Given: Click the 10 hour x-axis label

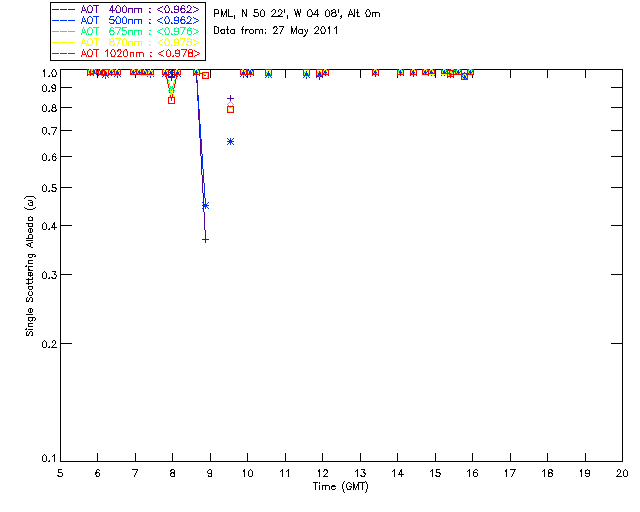Looking at the screenshot, I should click(247, 473).
